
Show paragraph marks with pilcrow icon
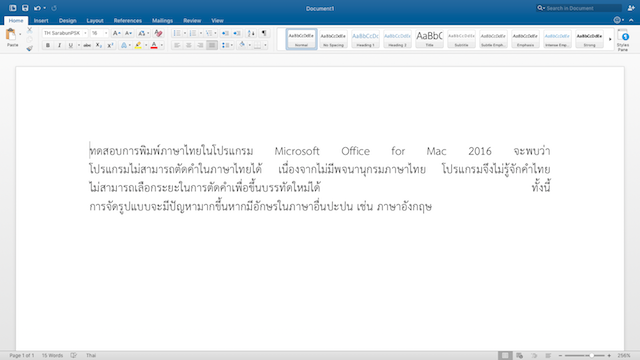click(264, 33)
